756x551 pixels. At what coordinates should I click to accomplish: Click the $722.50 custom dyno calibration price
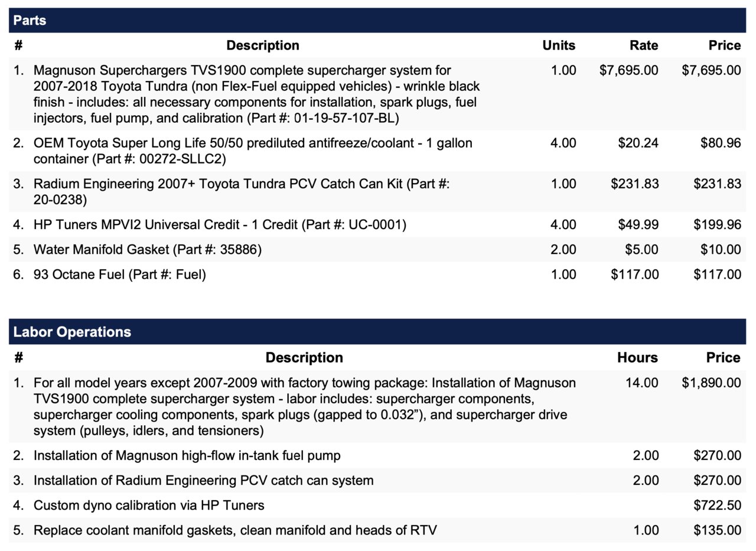(717, 505)
